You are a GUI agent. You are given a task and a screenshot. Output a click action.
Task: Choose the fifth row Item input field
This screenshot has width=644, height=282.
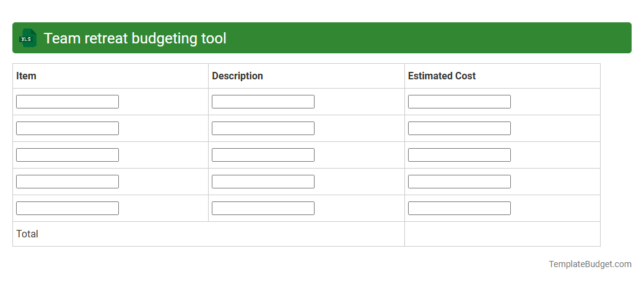(67, 208)
